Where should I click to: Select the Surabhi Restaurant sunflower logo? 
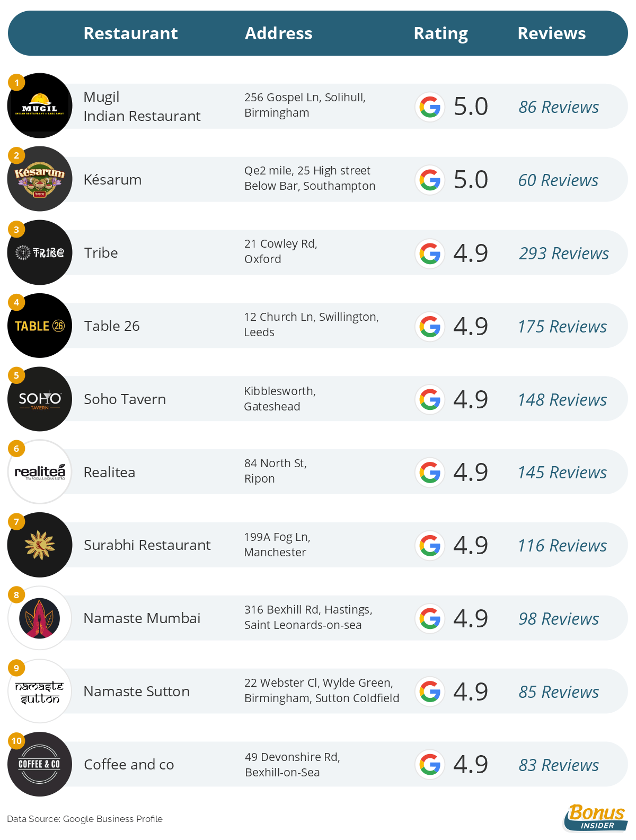tap(40, 545)
